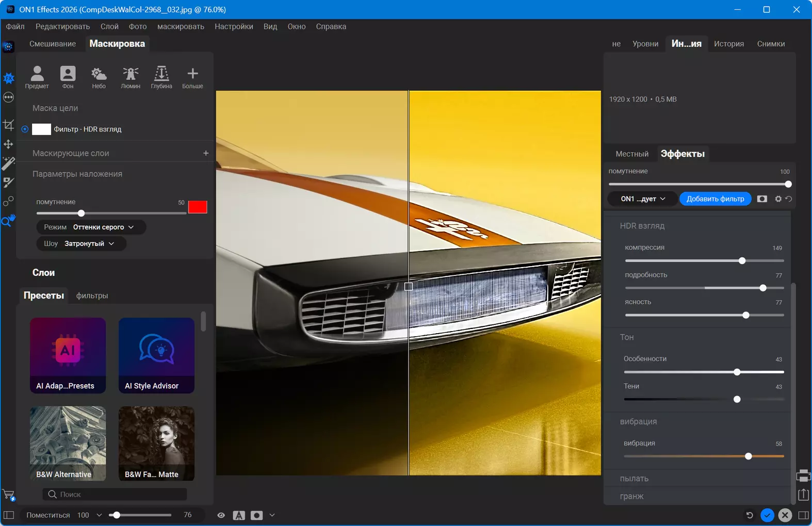The image size is (812, 526).
Task: Toggle the right panel visibility icon
Action: pyautogui.click(x=803, y=515)
